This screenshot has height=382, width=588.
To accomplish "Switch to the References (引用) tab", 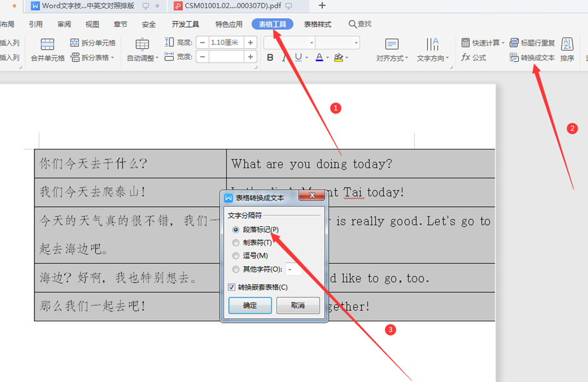I will pyautogui.click(x=36, y=24).
